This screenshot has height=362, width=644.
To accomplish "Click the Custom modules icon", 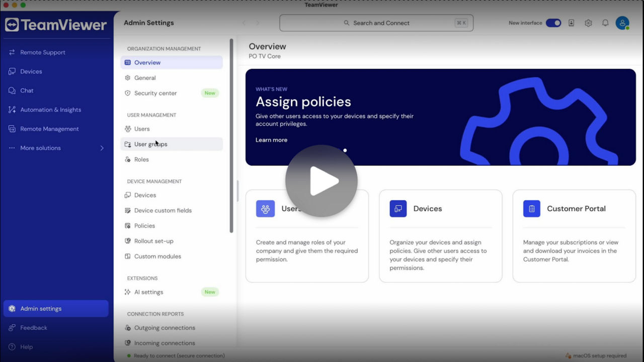I will pos(128,256).
